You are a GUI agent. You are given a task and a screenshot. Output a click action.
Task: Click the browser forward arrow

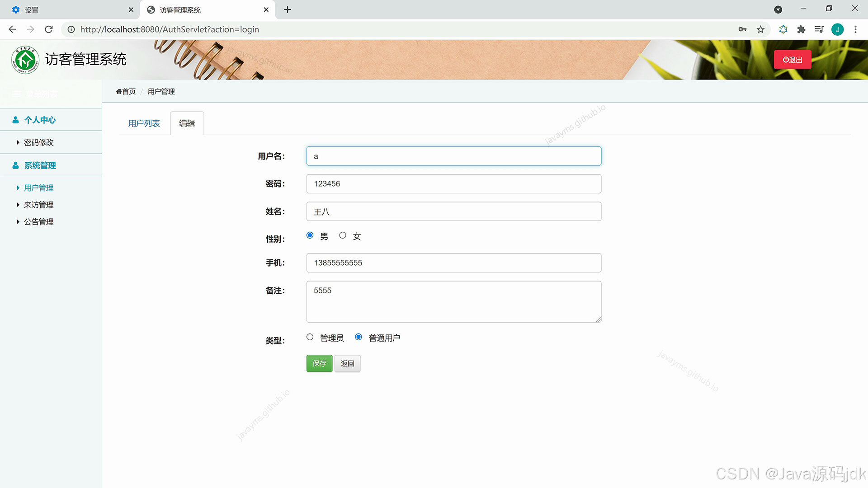tap(30, 29)
